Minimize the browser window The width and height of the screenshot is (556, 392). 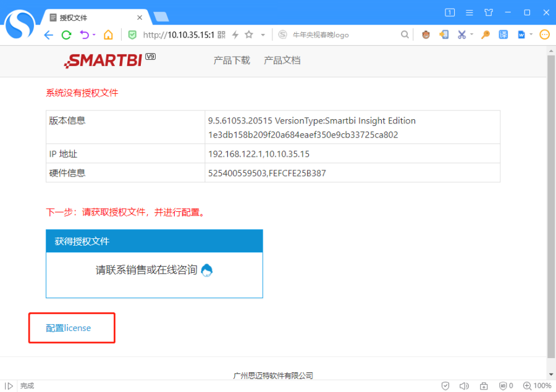(508, 12)
